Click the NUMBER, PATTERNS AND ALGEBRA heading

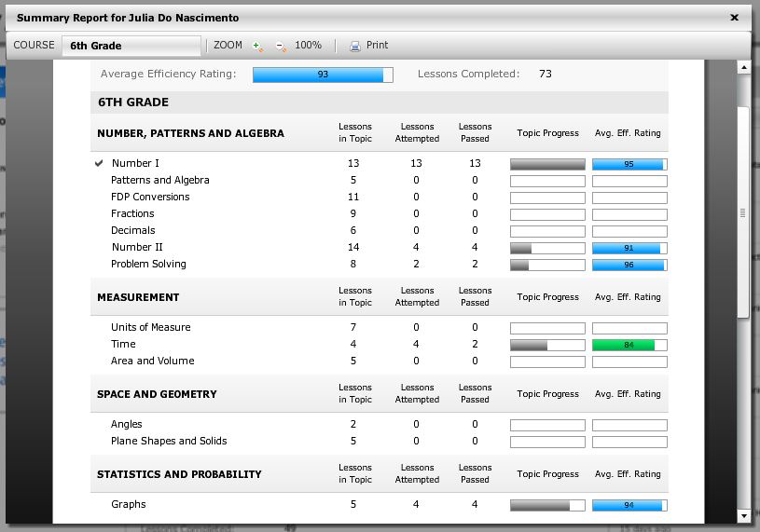[190, 133]
